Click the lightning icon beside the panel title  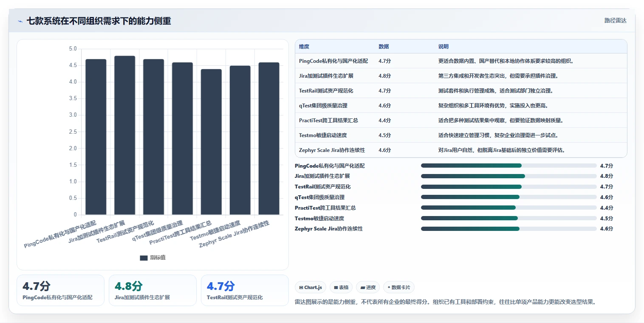[20, 21]
